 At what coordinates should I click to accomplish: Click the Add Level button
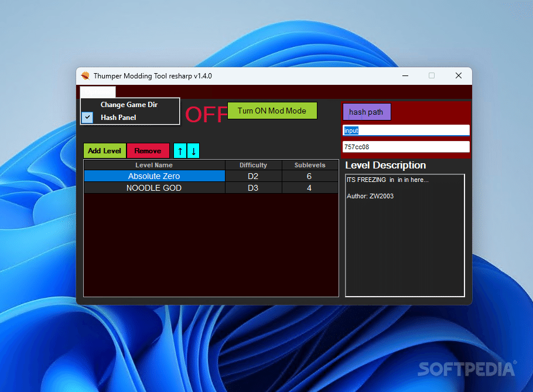(x=105, y=151)
